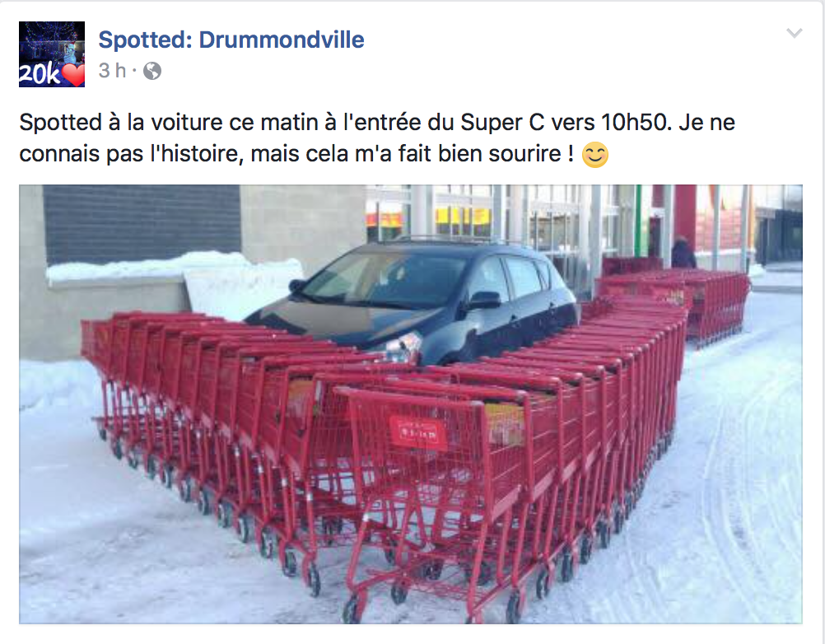Open the post options chevron dropdown
The image size is (825, 644).
coord(794,33)
